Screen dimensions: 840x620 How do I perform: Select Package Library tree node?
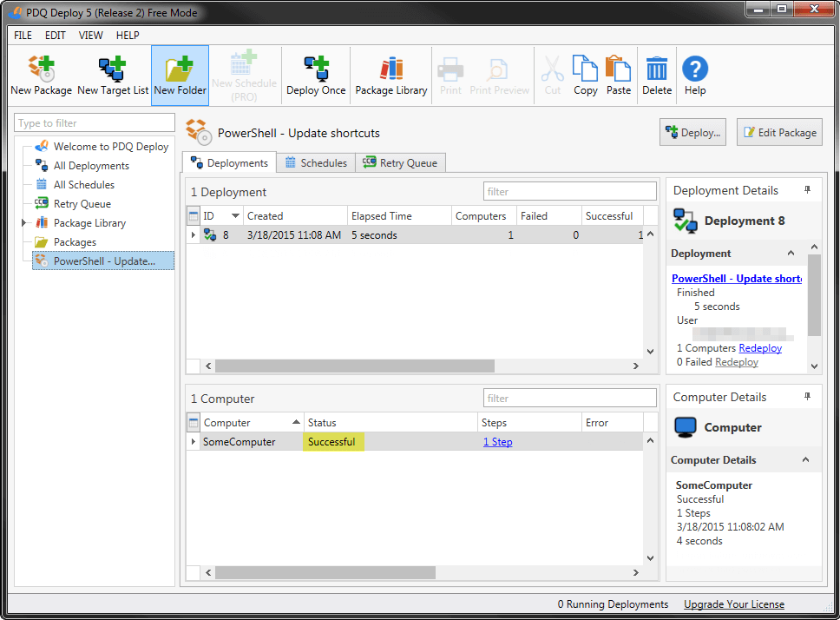click(81, 223)
